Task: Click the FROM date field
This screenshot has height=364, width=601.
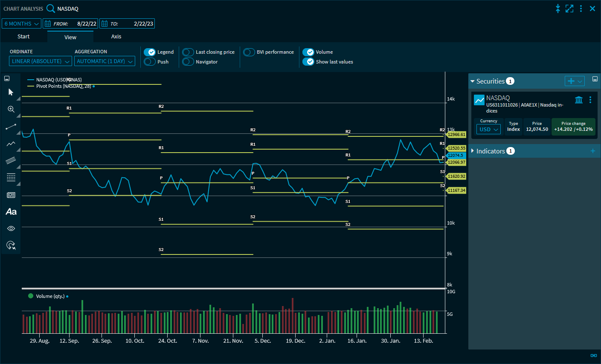Action: (x=70, y=23)
